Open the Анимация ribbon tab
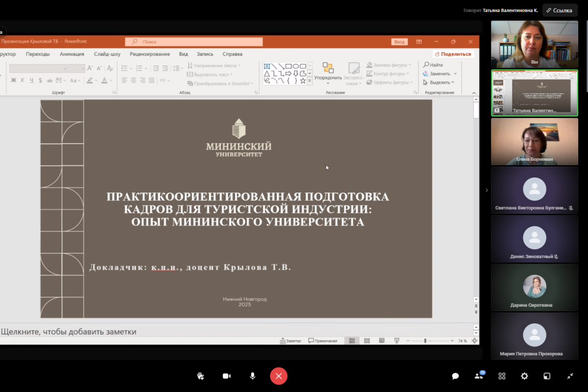The image size is (588, 392). click(x=72, y=54)
